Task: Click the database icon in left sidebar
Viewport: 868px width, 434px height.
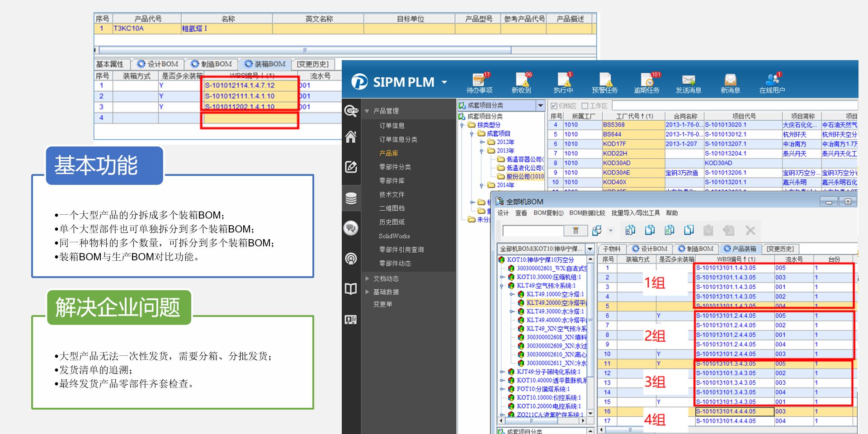Action: [x=351, y=198]
